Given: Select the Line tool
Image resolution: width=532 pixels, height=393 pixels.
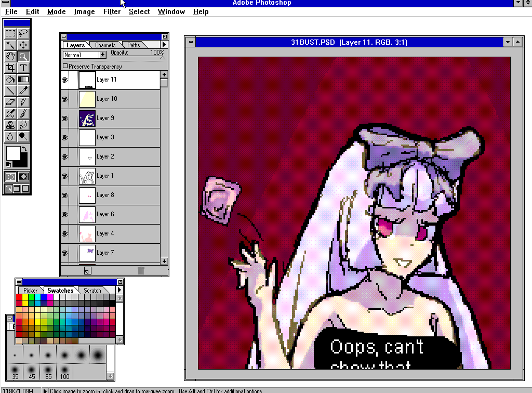Looking at the screenshot, I should (10, 90).
